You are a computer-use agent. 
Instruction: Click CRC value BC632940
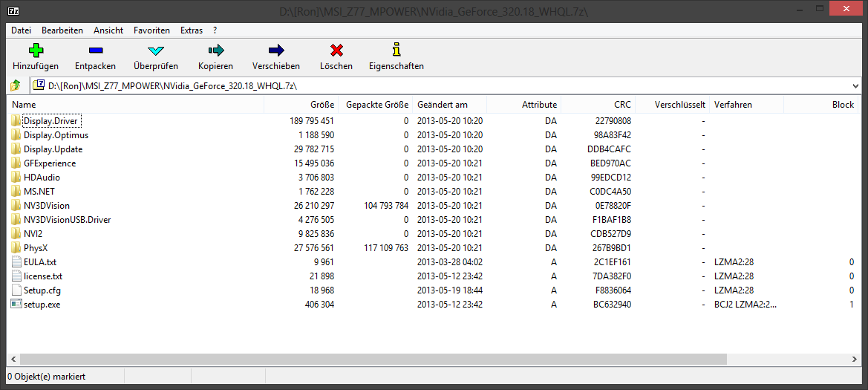point(613,304)
